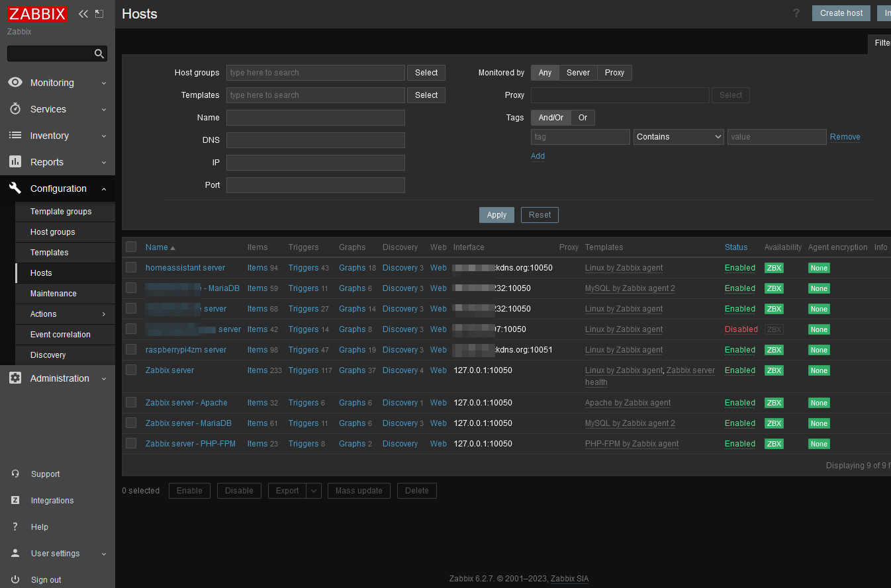Image resolution: width=891 pixels, height=588 pixels.
Task: Open the Zabbix server - Apache host link
Action: (186, 403)
